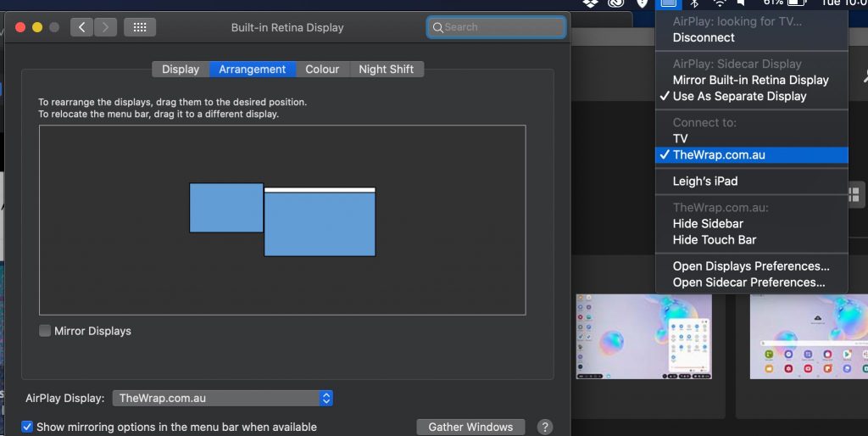Switch to the Night Shift tab
This screenshot has width=868, height=436.
(x=387, y=70)
